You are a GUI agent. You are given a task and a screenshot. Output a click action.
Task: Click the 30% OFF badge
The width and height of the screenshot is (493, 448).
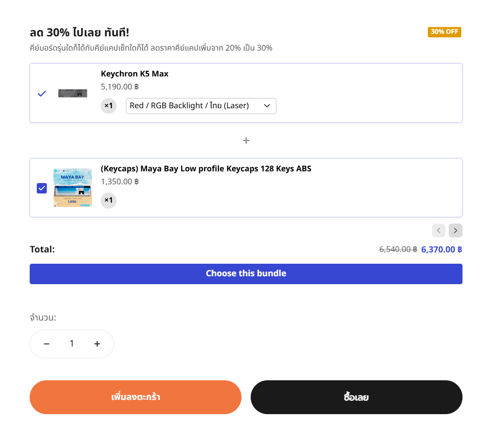click(444, 32)
